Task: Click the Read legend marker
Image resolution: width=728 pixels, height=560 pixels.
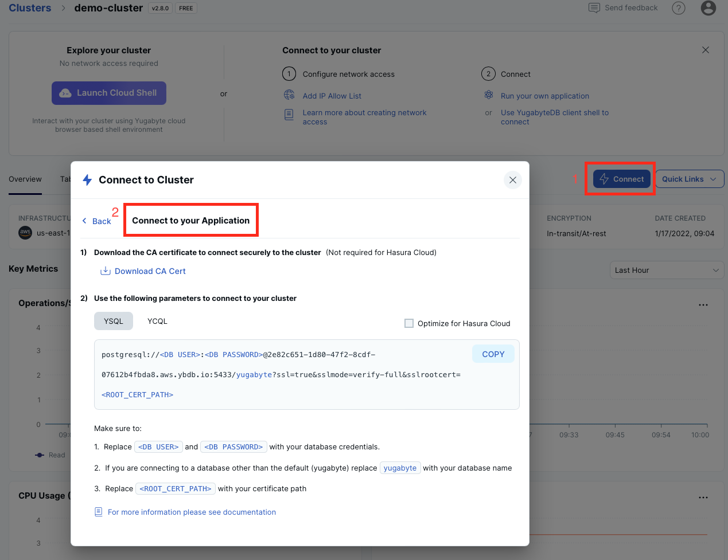Action: (x=40, y=455)
